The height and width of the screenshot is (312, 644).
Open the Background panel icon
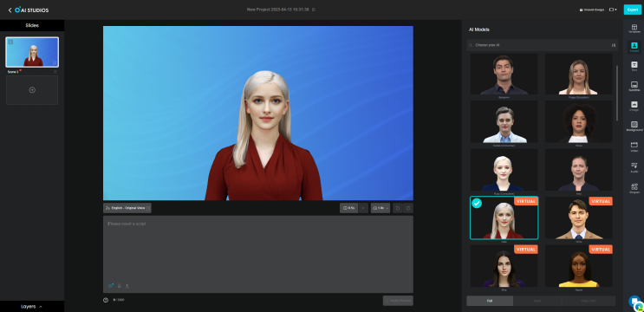tap(634, 126)
